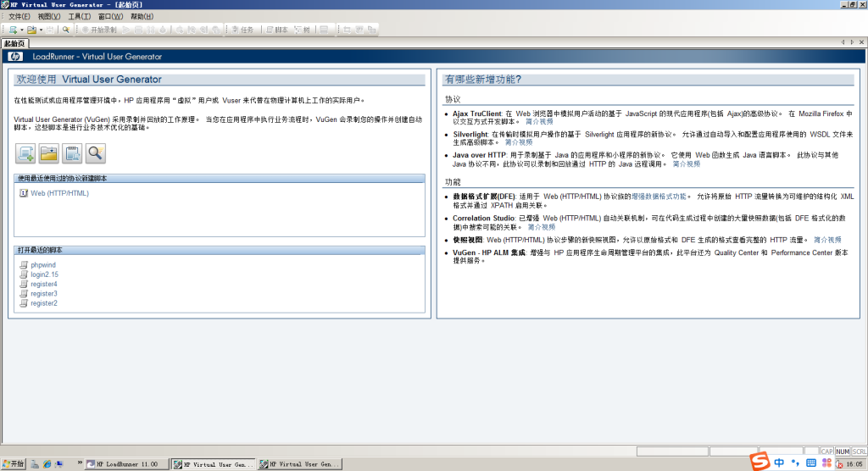868x471 pixels.
Task: Open the soft keyboard icon in IME bar
Action: (x=811, y=463)
